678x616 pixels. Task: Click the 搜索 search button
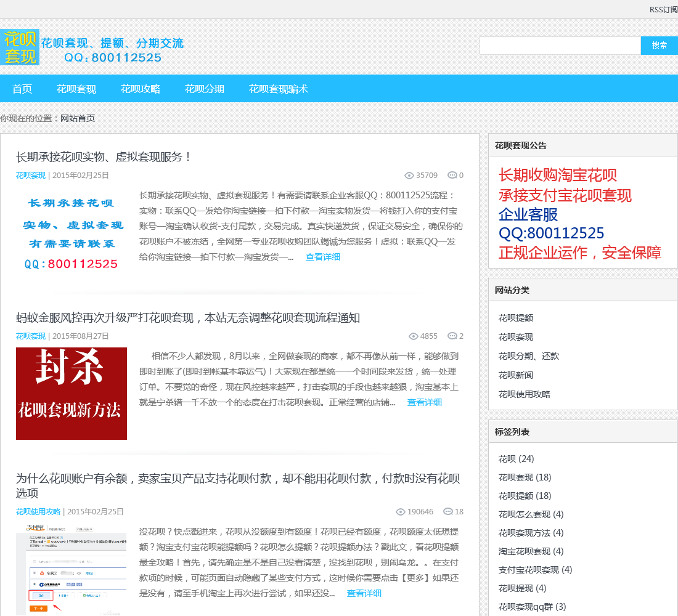coord(659,46)
